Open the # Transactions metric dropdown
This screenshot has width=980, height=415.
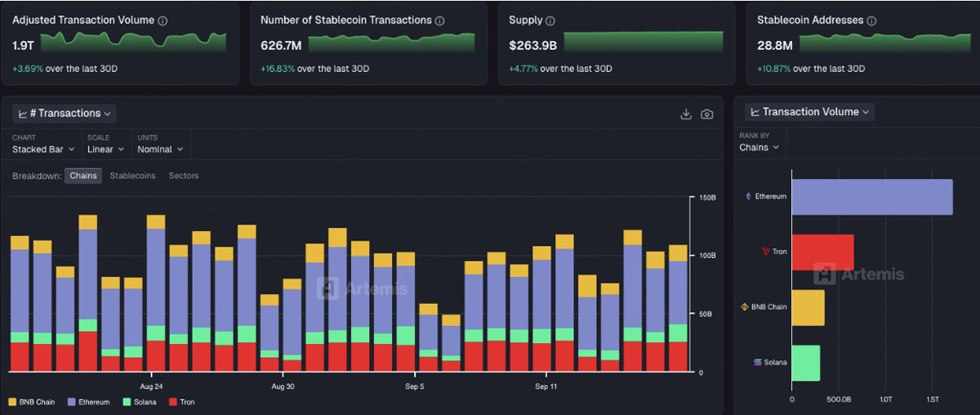pyautogui.click(x=65, y=114)
